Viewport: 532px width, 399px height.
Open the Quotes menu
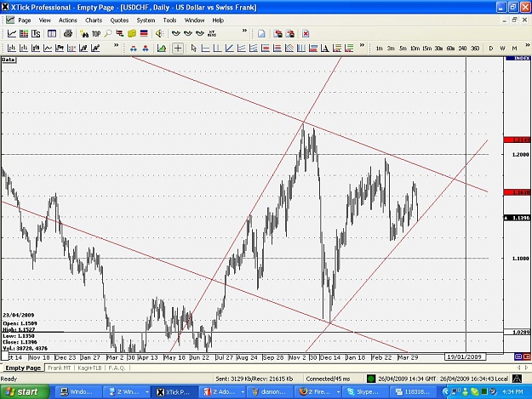[119, 20]
